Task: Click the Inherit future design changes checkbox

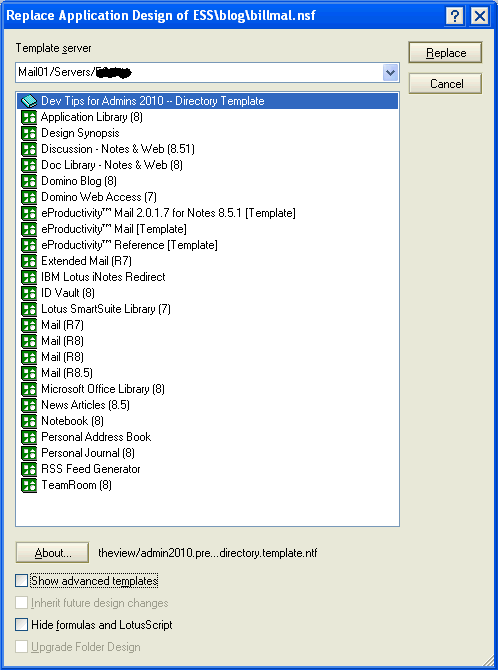Action: tap(21, 603)
